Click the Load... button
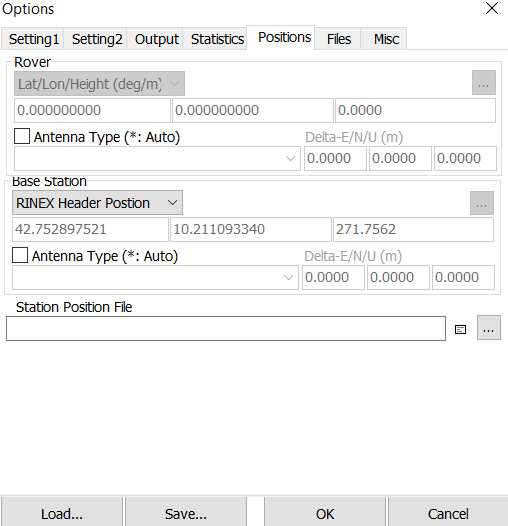 tap(62, 514)
